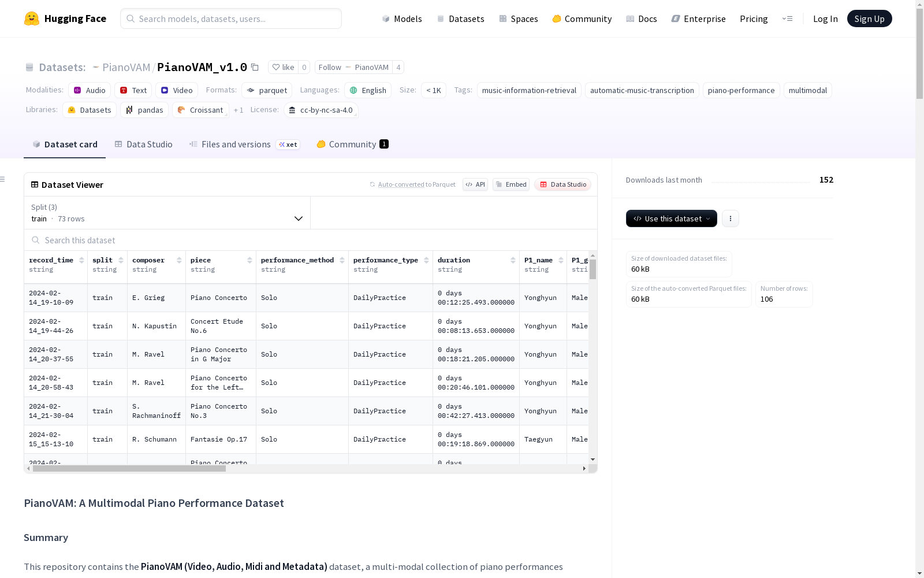Viewport: 924px width, 578px height.
Task: Click the Croissant library tag
Action: [200, 110]
